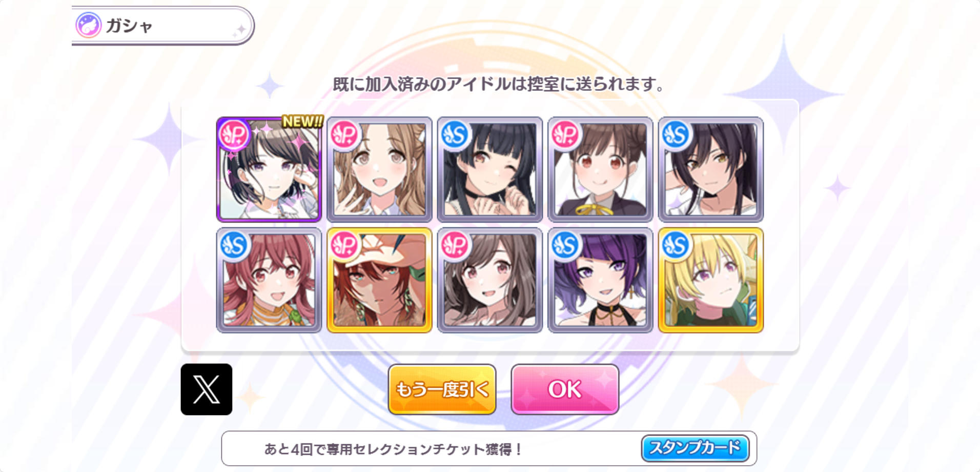Select the dark ponytail idol with yellow eyes
Image resolution: width=980 pixels, height=472 pixels.
click(711, 169)
